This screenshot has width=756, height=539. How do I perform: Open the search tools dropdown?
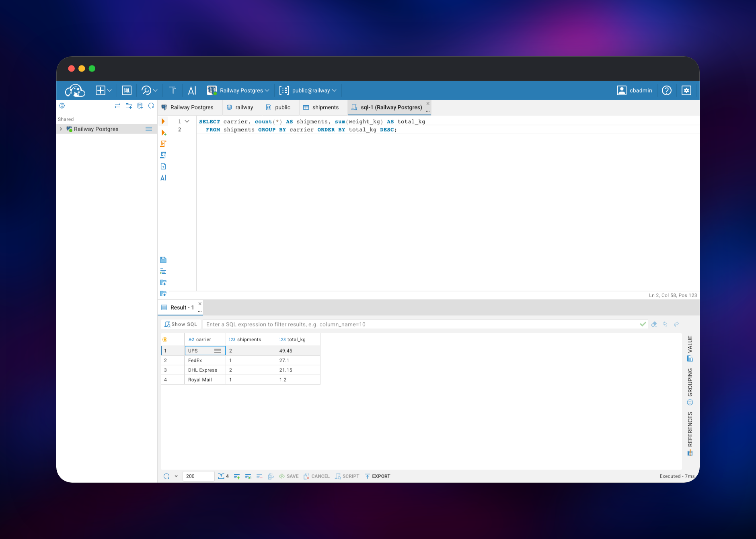(x=149, y=90)
